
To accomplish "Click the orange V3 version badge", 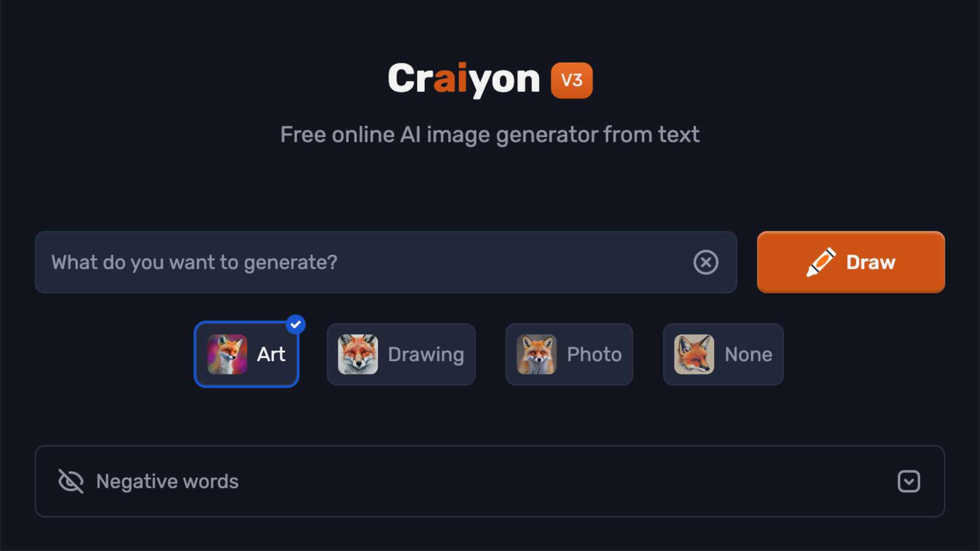I will click(572, 80).
